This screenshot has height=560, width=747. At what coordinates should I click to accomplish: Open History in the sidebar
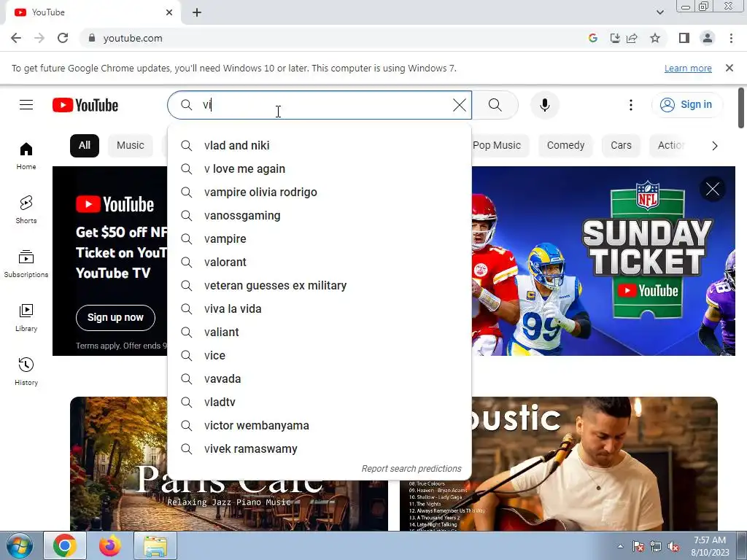click(x=26, y=371)
